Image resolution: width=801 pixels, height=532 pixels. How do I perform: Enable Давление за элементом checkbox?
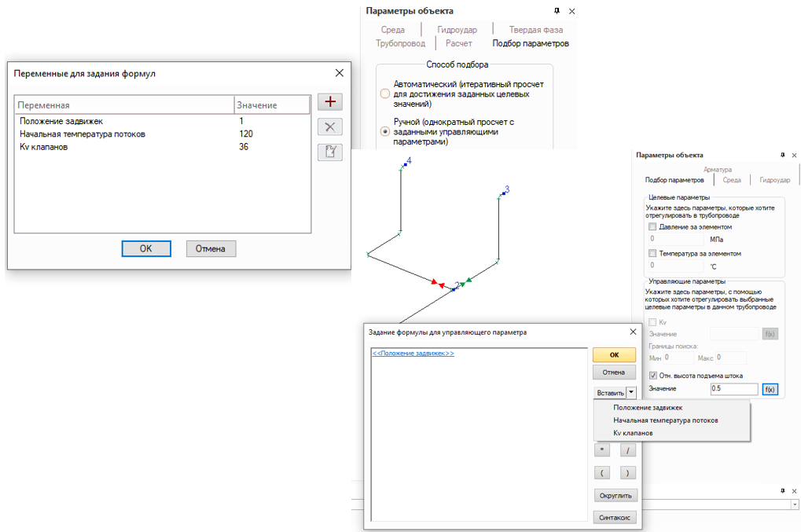pyautogui.click(x=652, y=227)
